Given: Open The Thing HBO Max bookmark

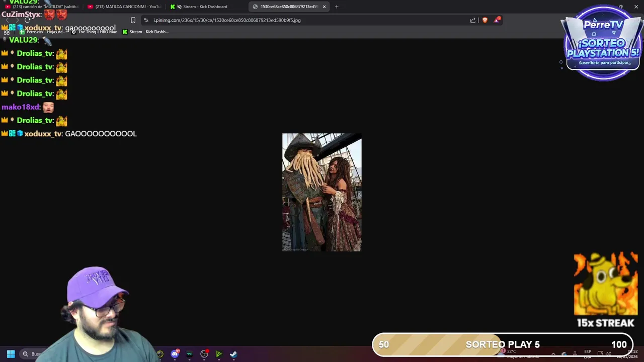Looking at the screenshot, I should pyautogui.click(x=94, y=32).
